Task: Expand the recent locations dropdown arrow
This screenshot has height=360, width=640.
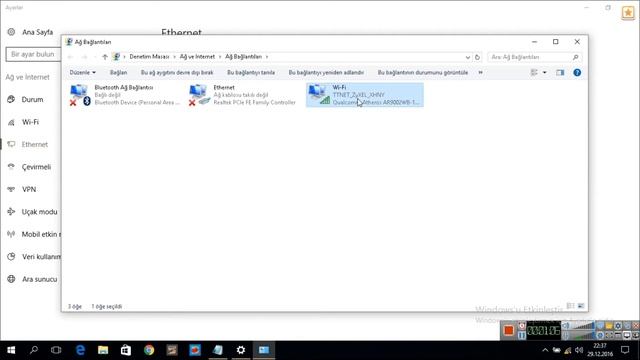Action: (95, 57)
